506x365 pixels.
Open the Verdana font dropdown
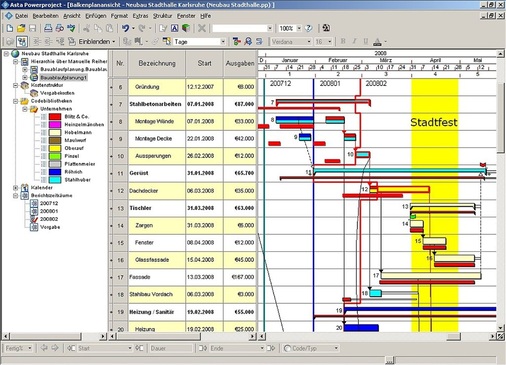[x=309, y=42]
